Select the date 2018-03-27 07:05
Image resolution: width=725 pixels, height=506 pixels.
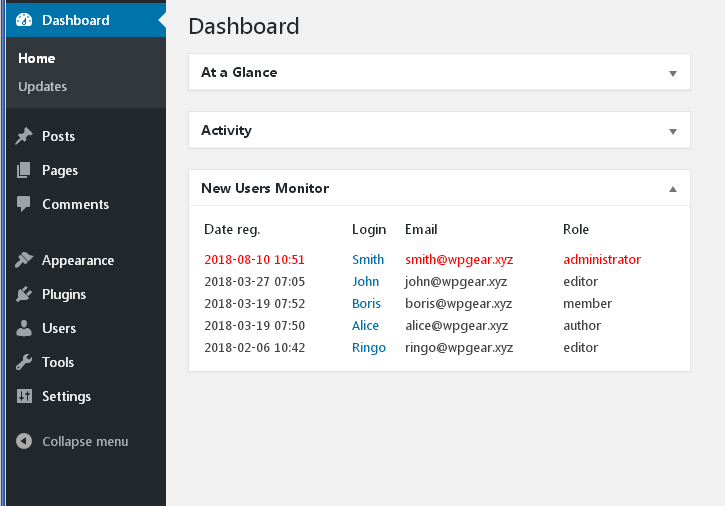click(x=254, y=282)
